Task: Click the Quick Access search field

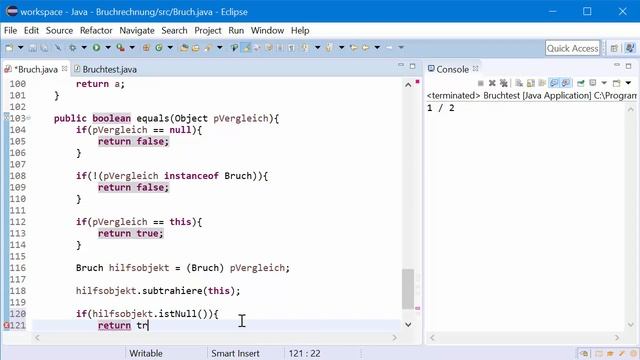Action: pyautogui.click(x=572, y=48)
